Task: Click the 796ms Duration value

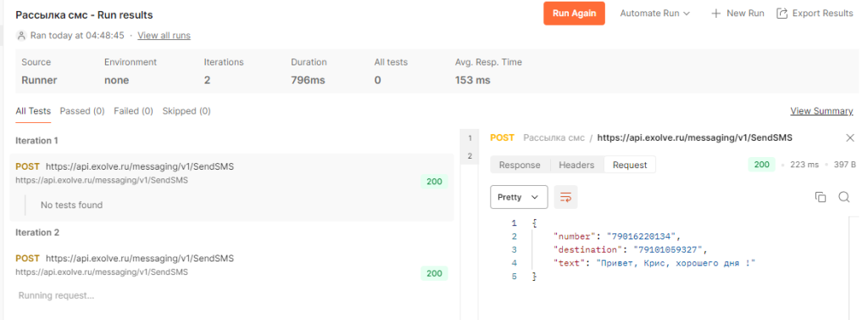Action: 308,80
